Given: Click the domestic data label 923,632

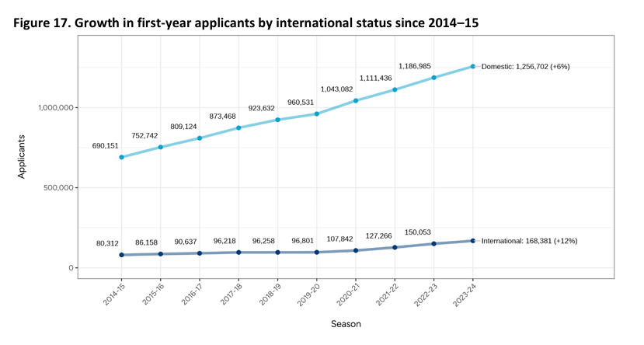Looking at the screenshot, I should pos(262,109).
